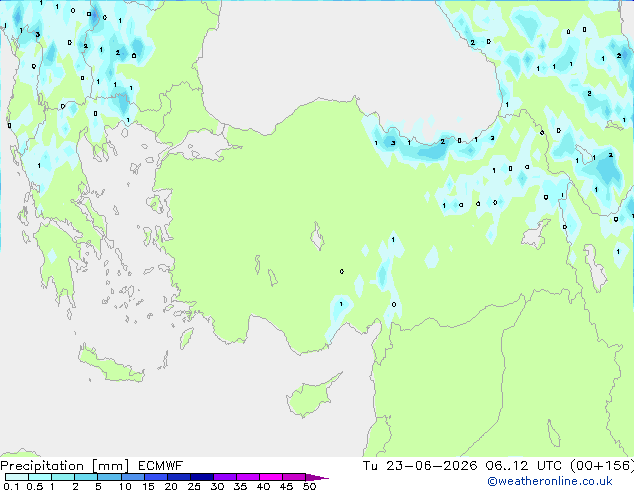The width and height of the screenshot is (634, 490).
Task: Select the 30–35 mm purple swatch
Action: tap(224, 477)
